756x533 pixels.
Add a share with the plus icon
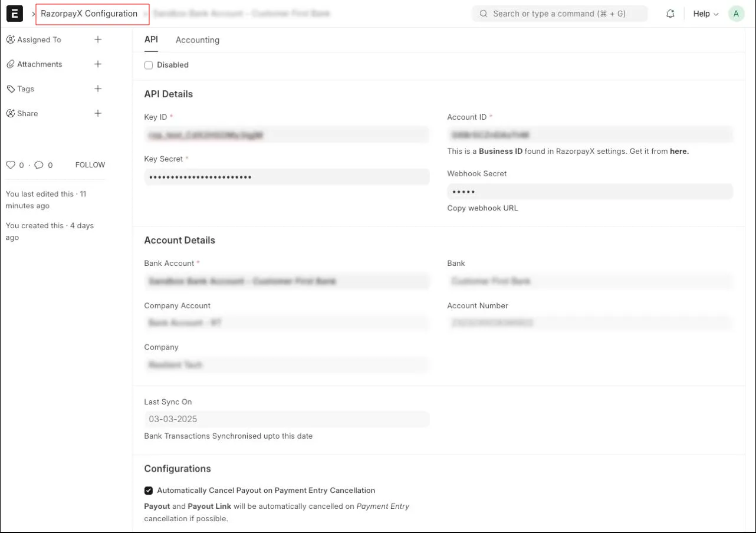(x=98, y=113)
